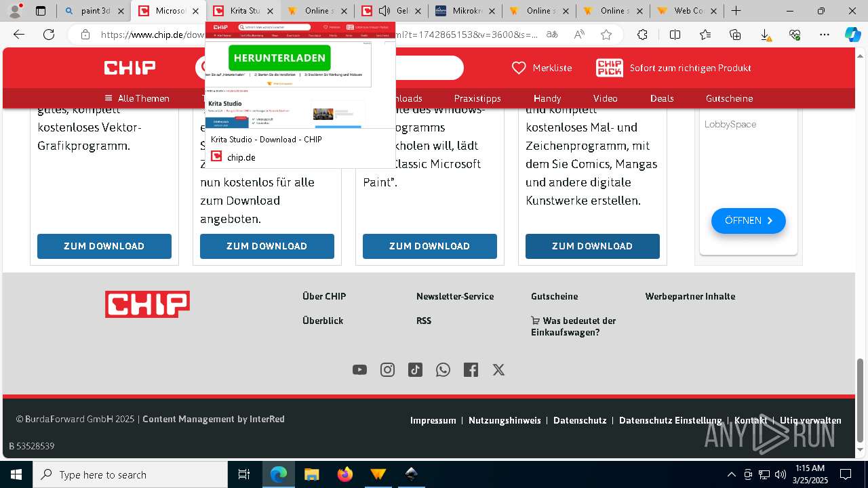Click the page vertical scrollbar thumb
This screenshot has height=488, width=868.
[x=861, y=399]
